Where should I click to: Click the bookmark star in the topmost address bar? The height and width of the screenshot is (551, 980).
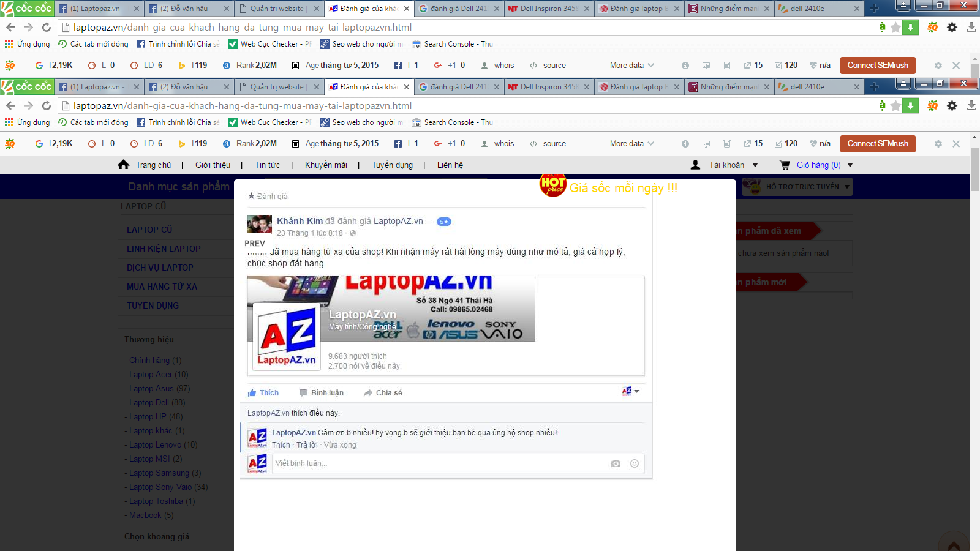[895, 27]
